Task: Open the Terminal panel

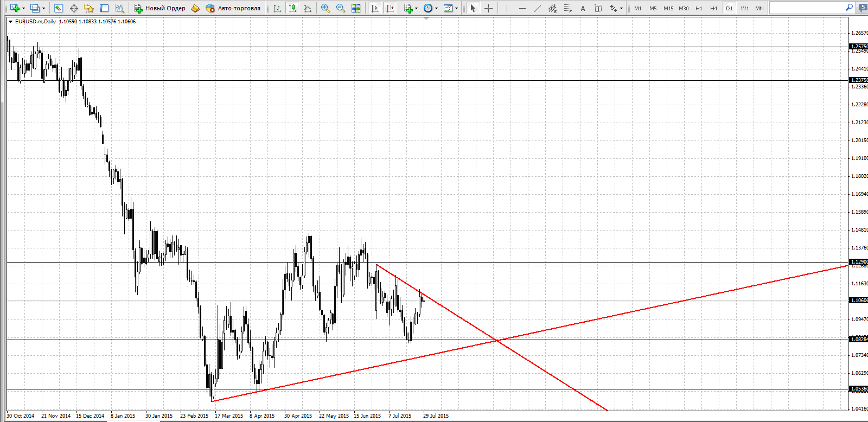Action: click(104, 8)
